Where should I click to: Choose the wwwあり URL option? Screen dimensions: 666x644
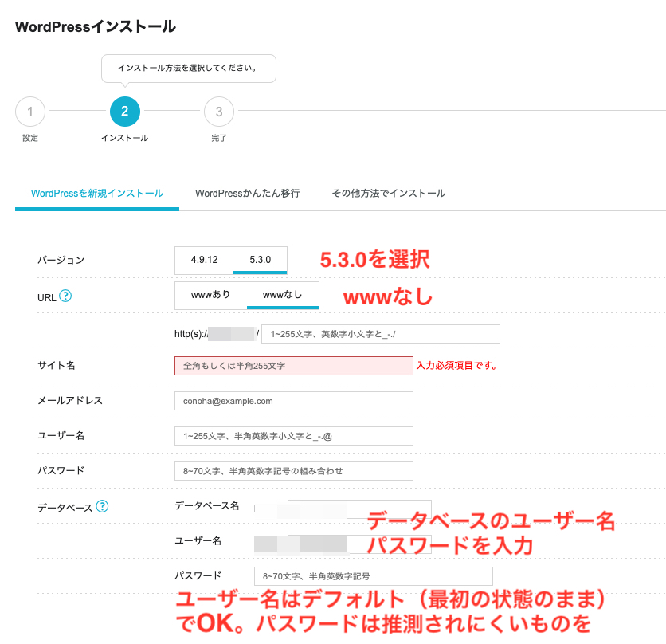[x=210, y=295]
